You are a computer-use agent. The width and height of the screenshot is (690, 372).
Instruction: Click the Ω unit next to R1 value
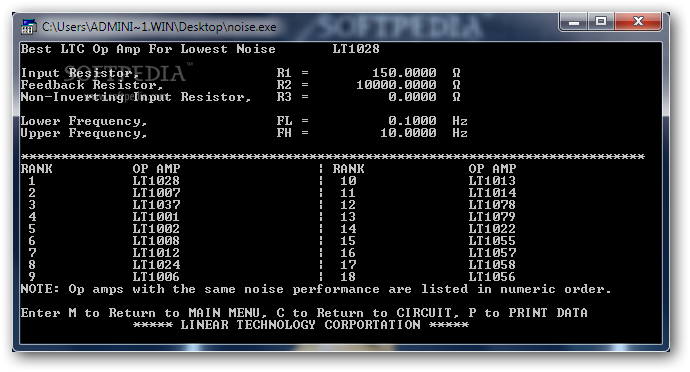click(x=456, y=73)
